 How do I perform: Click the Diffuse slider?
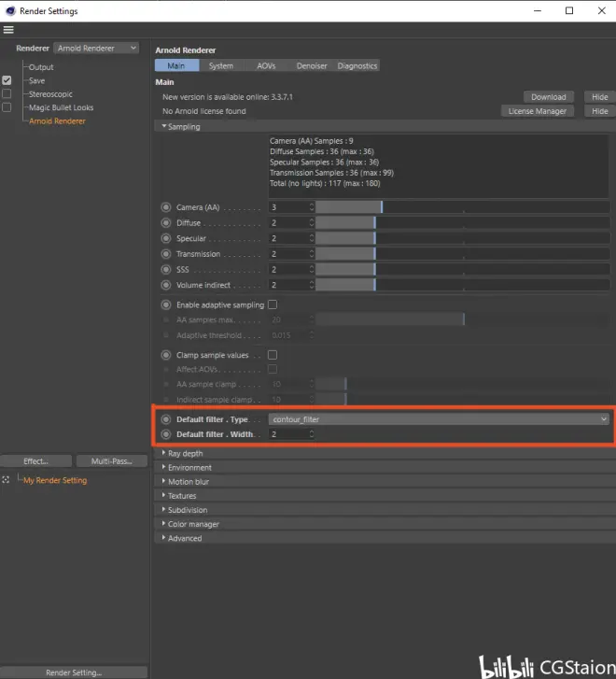coord(463,222)
